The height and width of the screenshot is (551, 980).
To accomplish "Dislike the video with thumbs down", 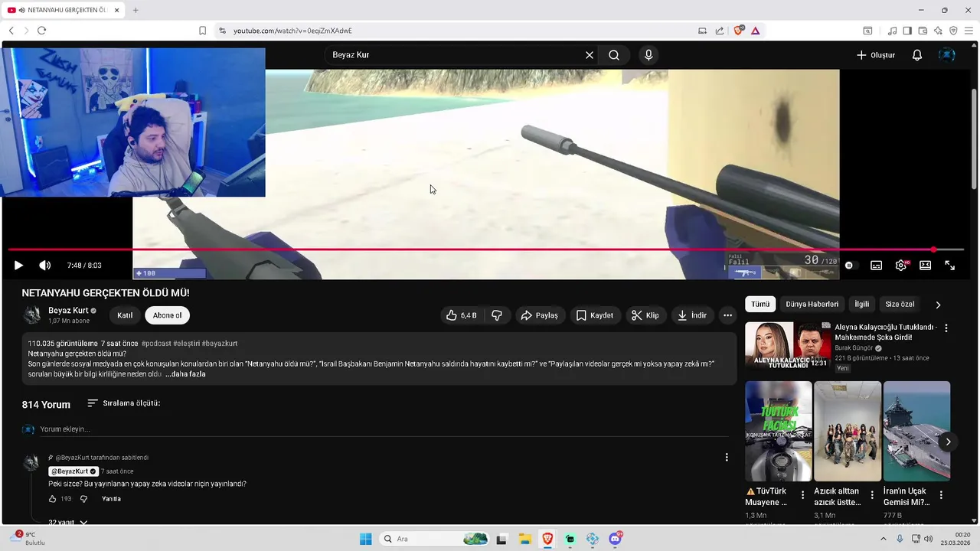I will [497, 315].
